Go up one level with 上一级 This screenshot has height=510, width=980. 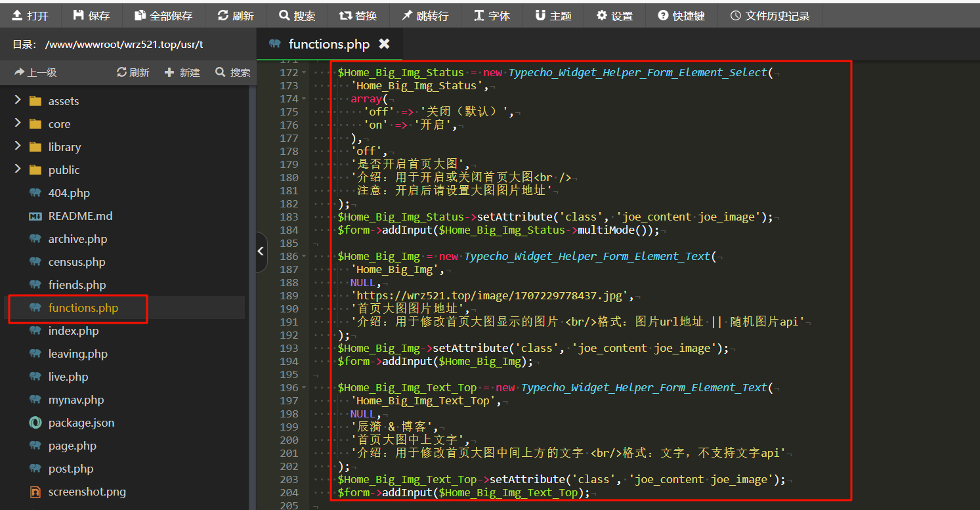[35, 72]
